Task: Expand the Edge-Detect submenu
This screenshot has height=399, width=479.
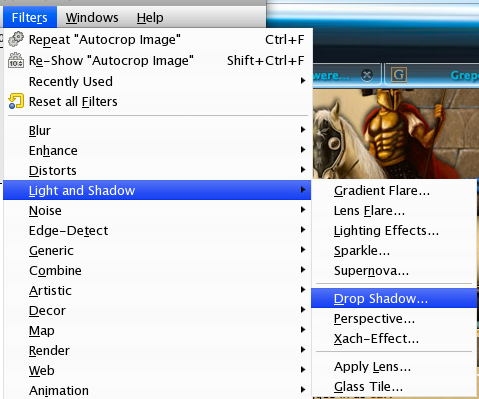Action: [x=157, y=230]
